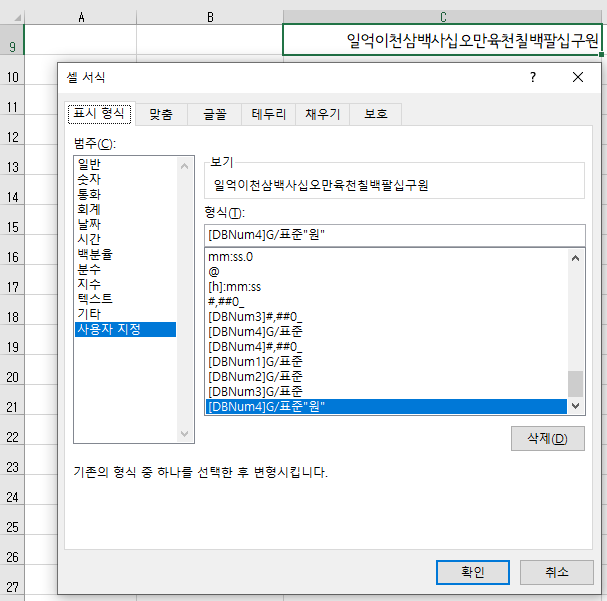Click column B header
Screen dimensions: 607x601
pos(210,17)
